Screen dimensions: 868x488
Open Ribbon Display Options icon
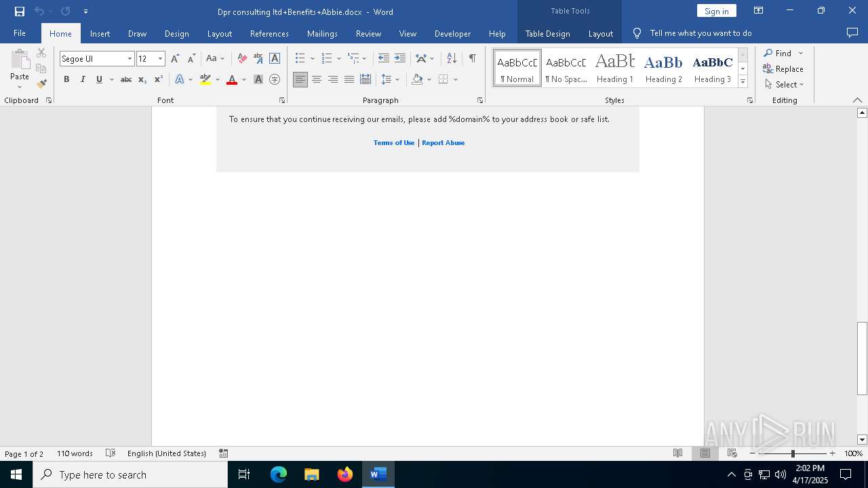tap(759, 11)
